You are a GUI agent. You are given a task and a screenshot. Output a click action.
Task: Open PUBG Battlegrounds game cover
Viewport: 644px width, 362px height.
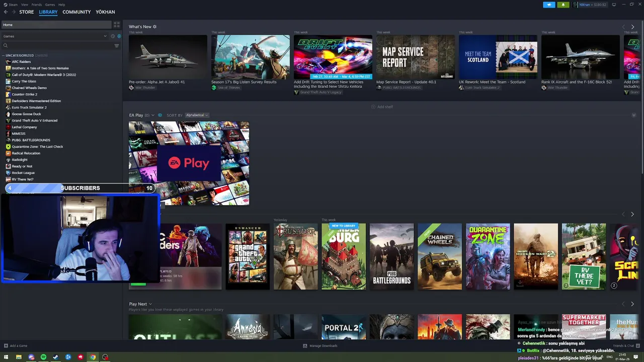tap(392, 256)
